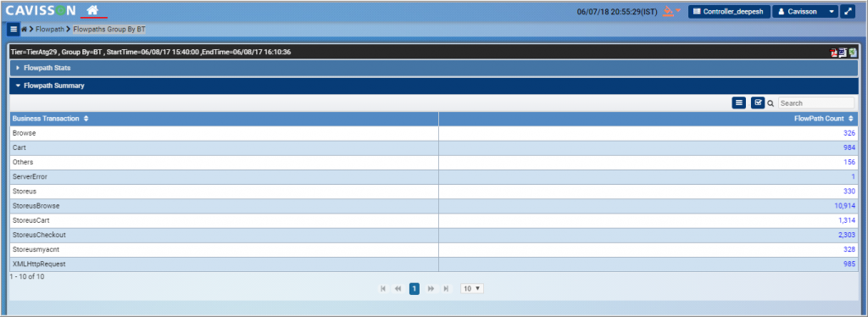Select the Others transaction cell

[224, 163]
